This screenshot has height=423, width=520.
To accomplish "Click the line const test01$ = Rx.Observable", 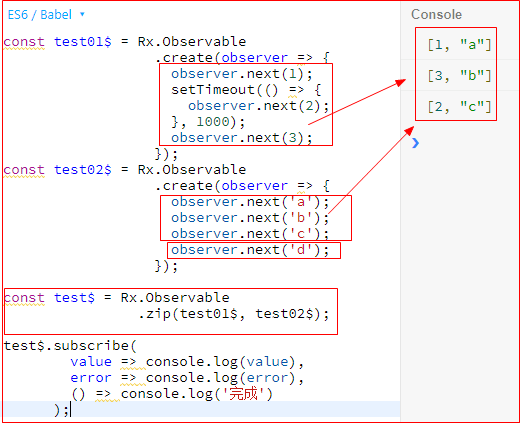I will pos(125,42).
